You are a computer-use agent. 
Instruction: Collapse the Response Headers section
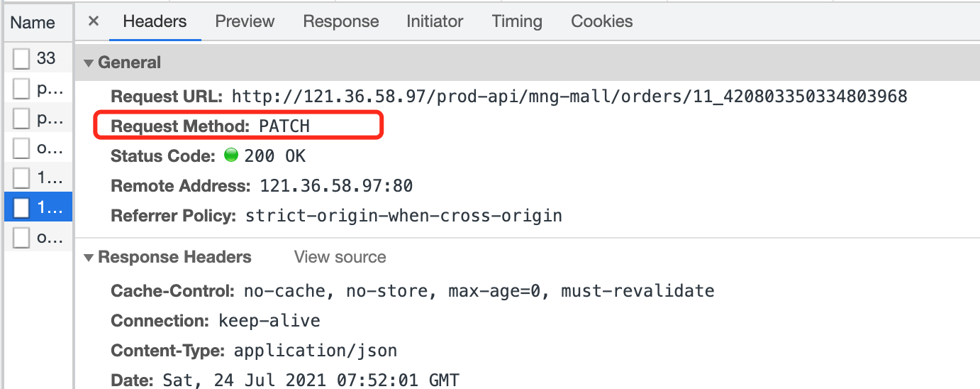pyautogui.click(x=89, y=258)
